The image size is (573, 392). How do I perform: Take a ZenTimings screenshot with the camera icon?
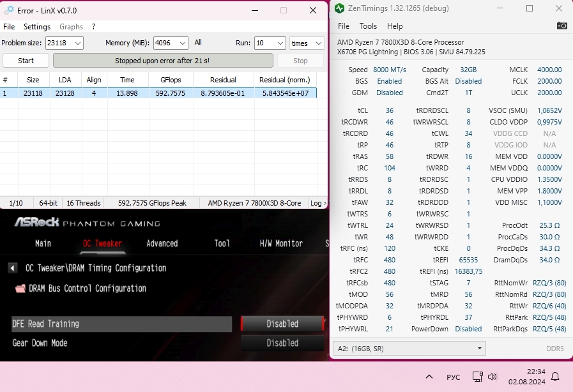pyautogui.click(x=562, y=26)
